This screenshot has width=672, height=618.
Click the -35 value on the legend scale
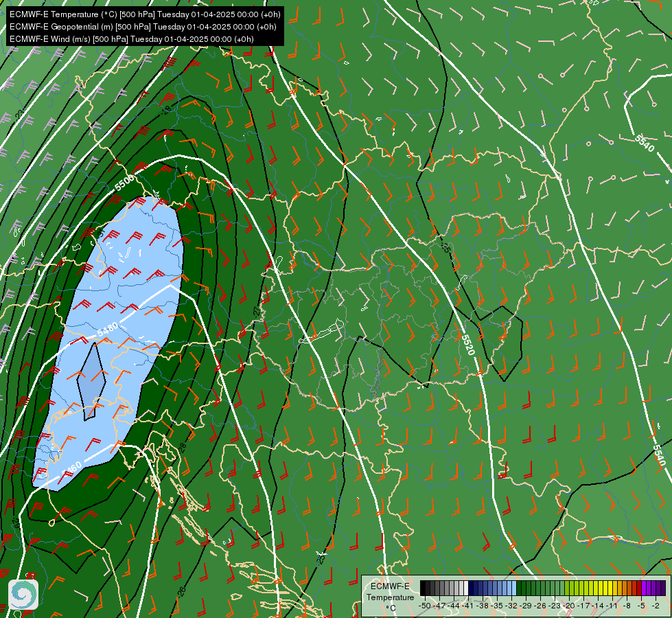pos(498,606)
